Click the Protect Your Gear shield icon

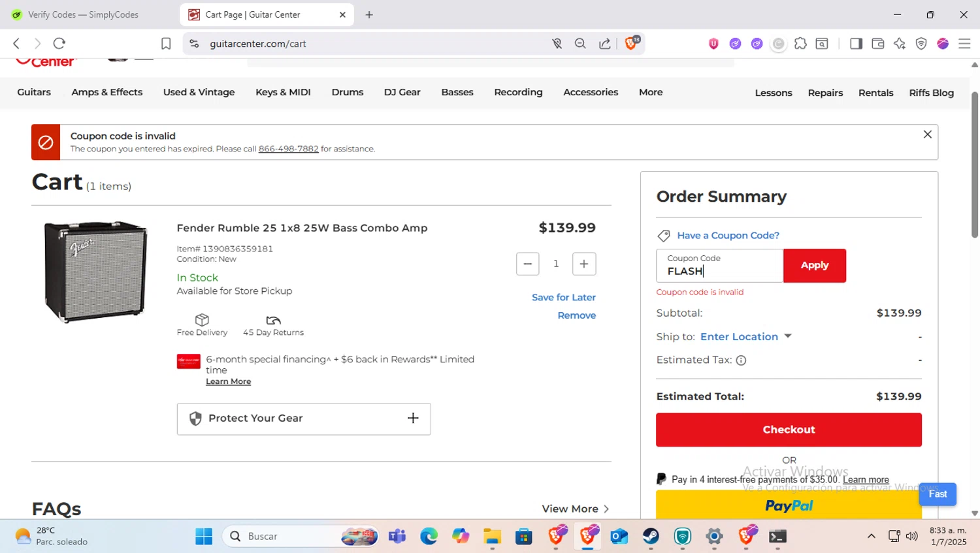(x=195, y=419)
